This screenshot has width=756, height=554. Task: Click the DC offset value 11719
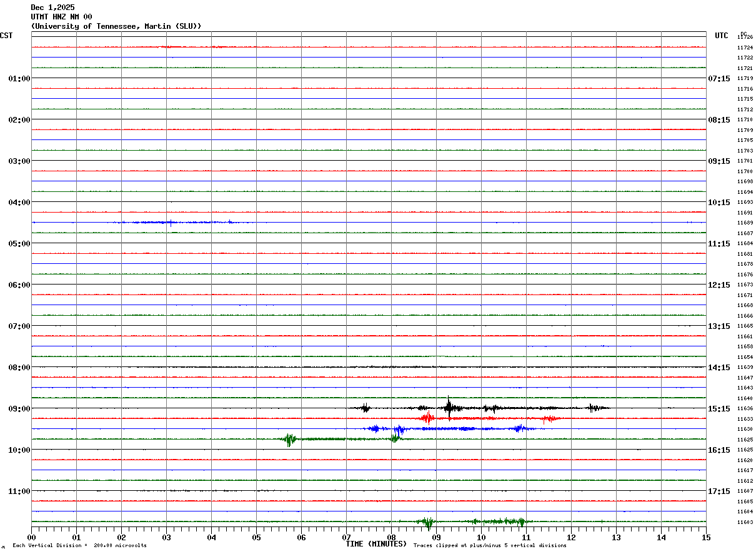point(745,79)
